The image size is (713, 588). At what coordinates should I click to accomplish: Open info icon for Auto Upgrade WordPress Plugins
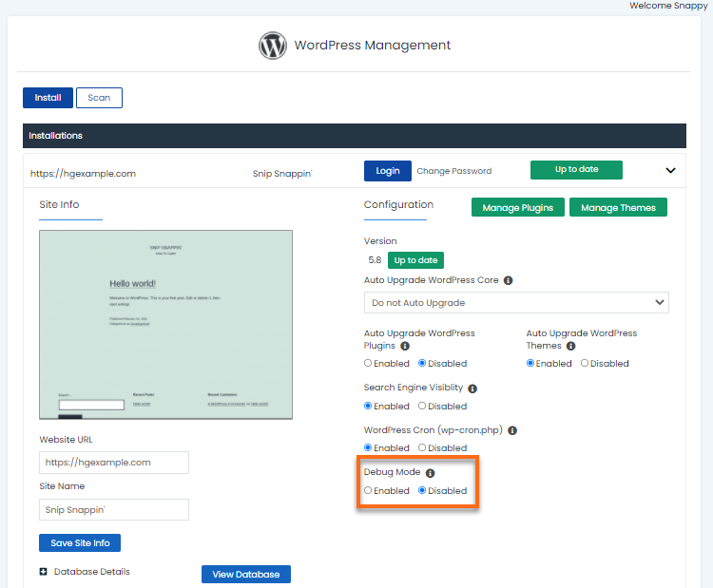405,347
